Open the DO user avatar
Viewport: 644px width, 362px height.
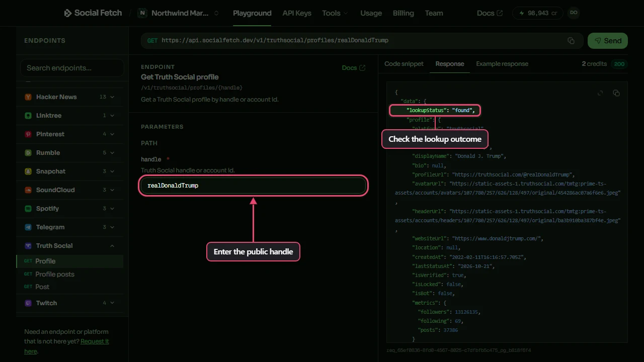pyautogui.click(x=574, y=13)
